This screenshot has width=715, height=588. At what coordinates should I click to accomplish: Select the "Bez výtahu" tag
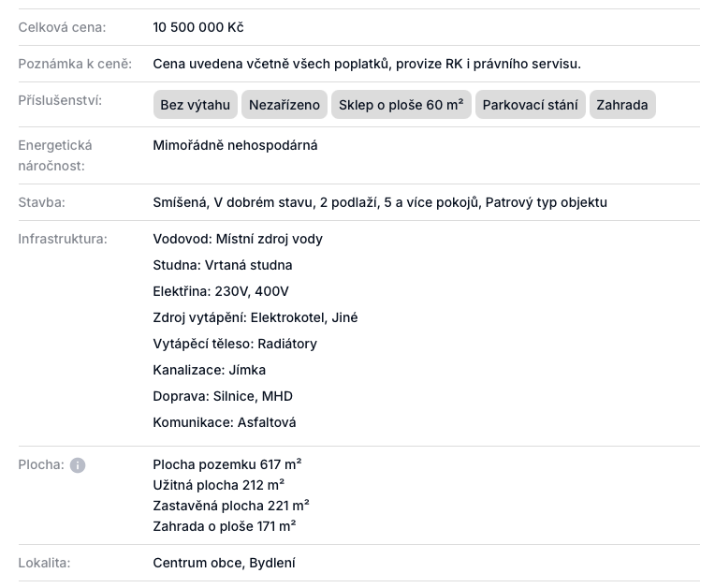click(195, 105)
